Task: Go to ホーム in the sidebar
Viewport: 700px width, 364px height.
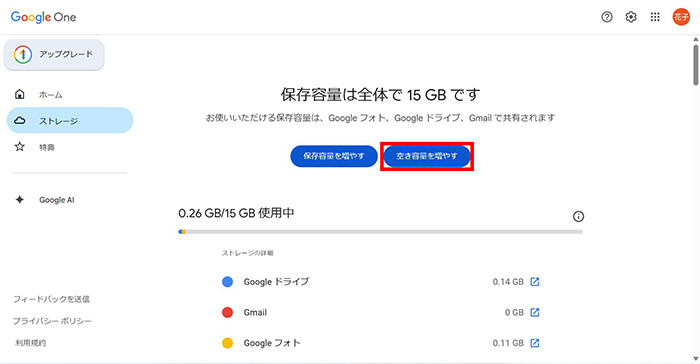Action: [x=50, y=95]
